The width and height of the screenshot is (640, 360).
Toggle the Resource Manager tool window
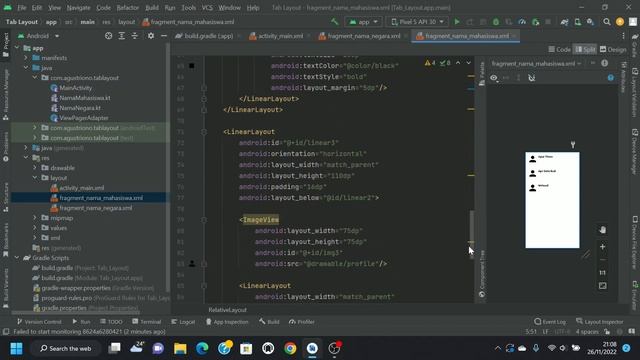coord(6,95)
